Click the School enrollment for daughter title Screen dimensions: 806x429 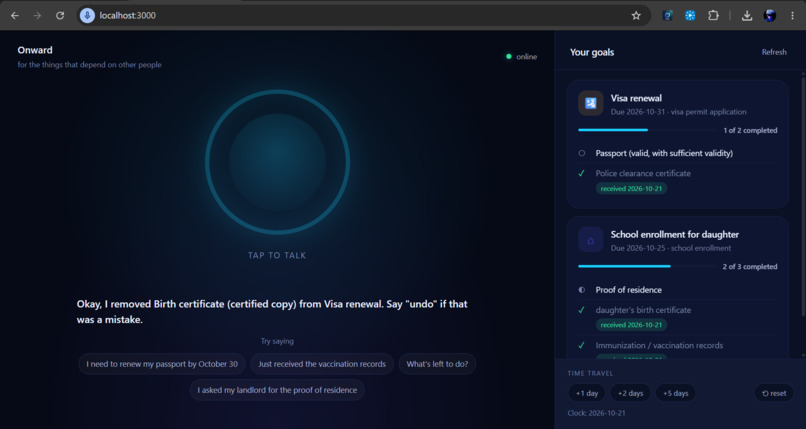(x=674, y=234)
